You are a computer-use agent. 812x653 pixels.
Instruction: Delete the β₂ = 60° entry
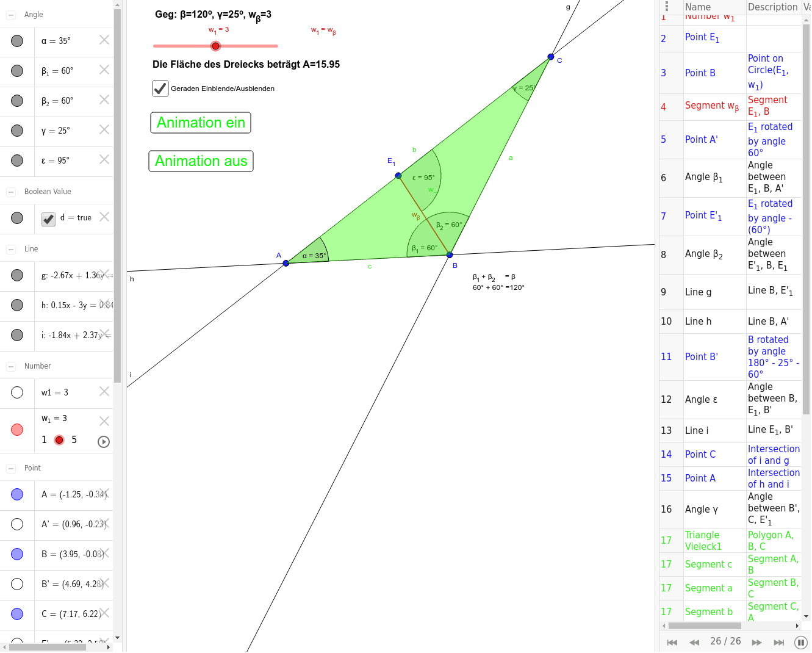[x=104, y=99]
